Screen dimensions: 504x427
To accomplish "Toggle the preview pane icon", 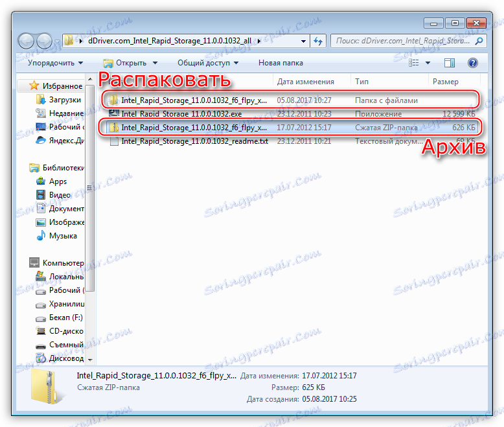I will [450, 63].
